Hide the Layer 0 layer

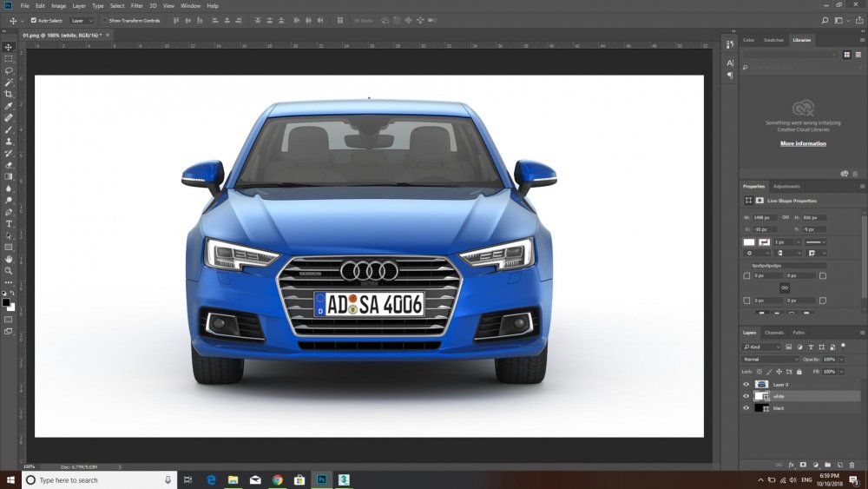point(746,384)
